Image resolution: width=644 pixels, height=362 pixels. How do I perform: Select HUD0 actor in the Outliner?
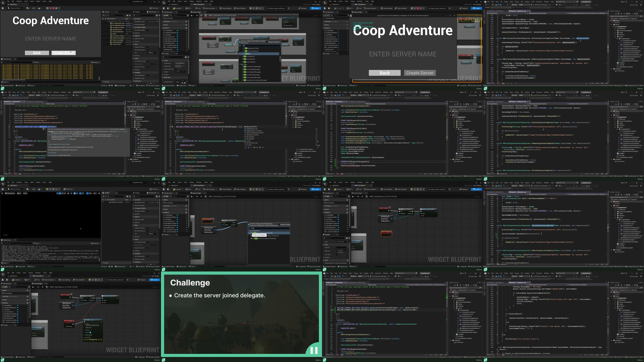115,34
